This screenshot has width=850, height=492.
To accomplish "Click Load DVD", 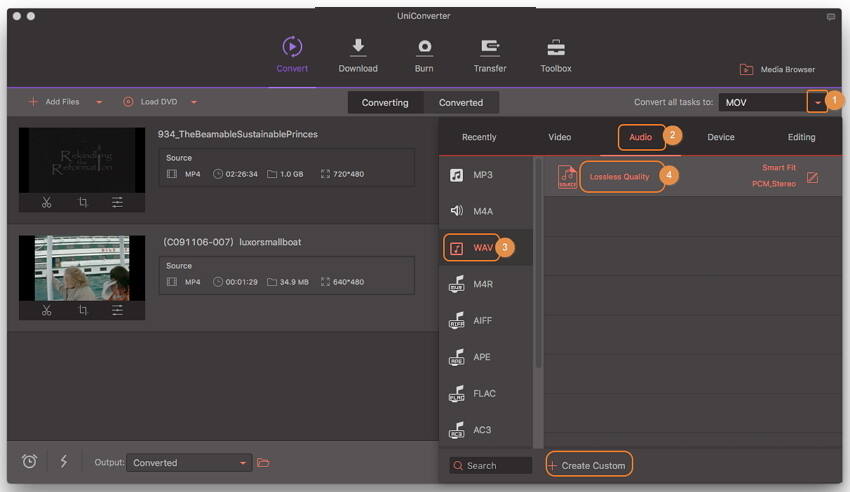I will point(150,101).
